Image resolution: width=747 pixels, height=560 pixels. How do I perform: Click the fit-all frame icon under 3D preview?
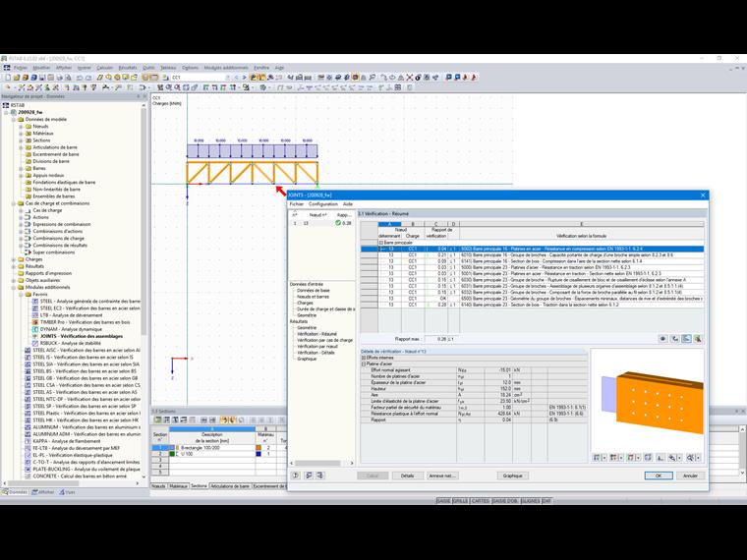(648, 458)
